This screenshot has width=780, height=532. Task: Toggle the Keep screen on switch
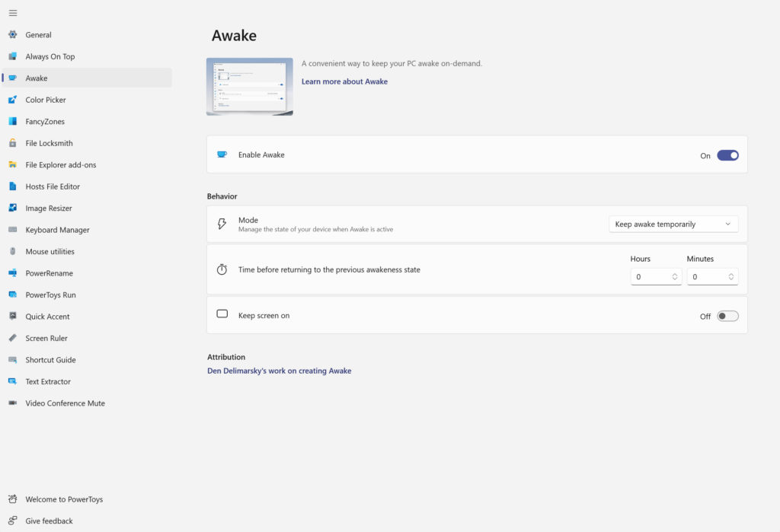coord(727,316)
